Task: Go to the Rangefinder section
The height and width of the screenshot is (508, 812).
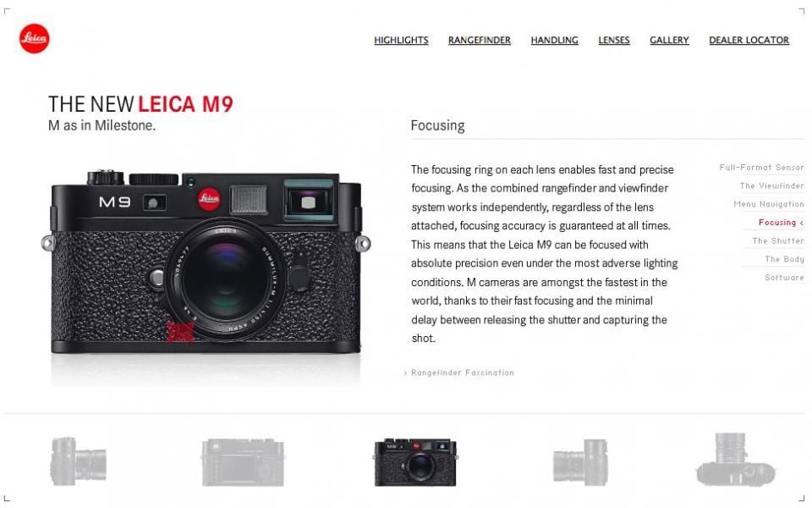Action: click(x=480, y=41)
